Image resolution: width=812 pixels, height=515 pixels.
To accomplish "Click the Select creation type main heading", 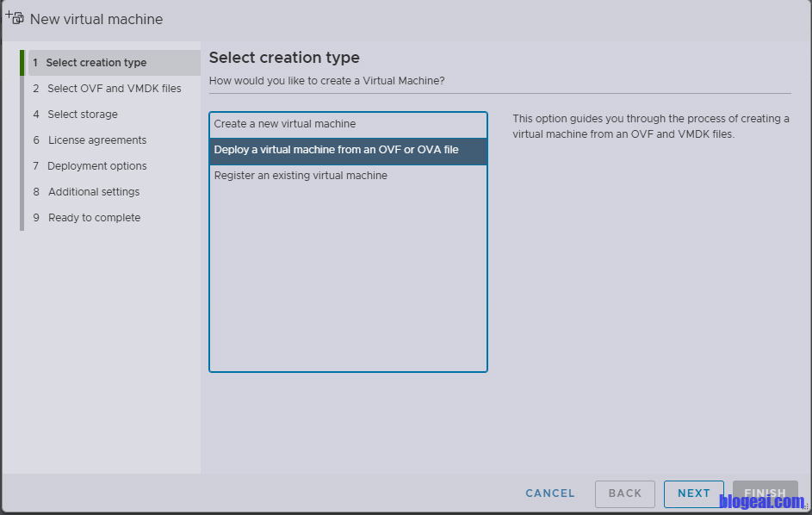I will [x=284, y=58].
